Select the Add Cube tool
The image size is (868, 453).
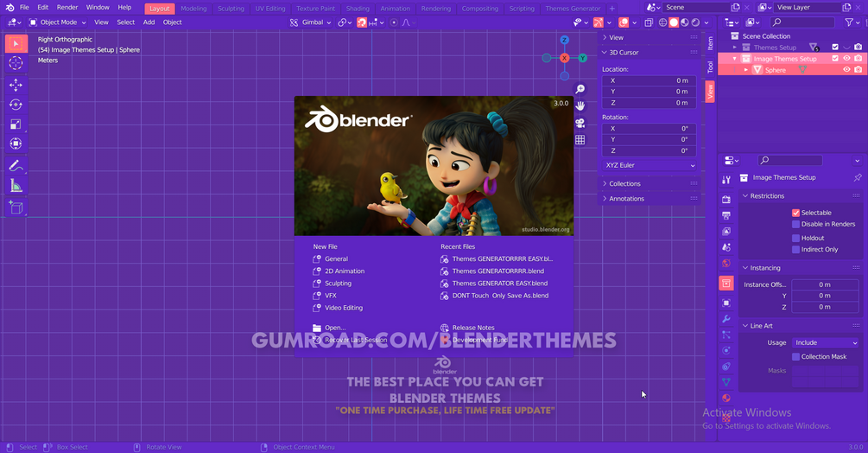[16, 207]
